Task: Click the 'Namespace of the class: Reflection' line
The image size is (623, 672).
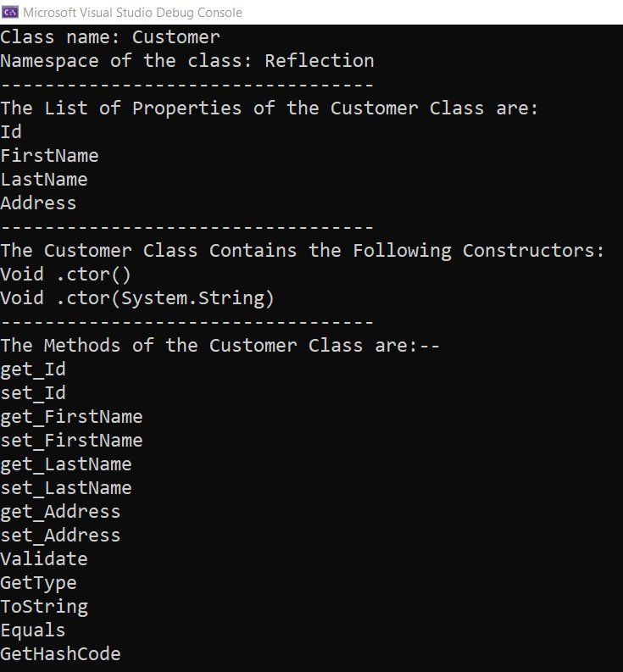Action: coord(186,61)
